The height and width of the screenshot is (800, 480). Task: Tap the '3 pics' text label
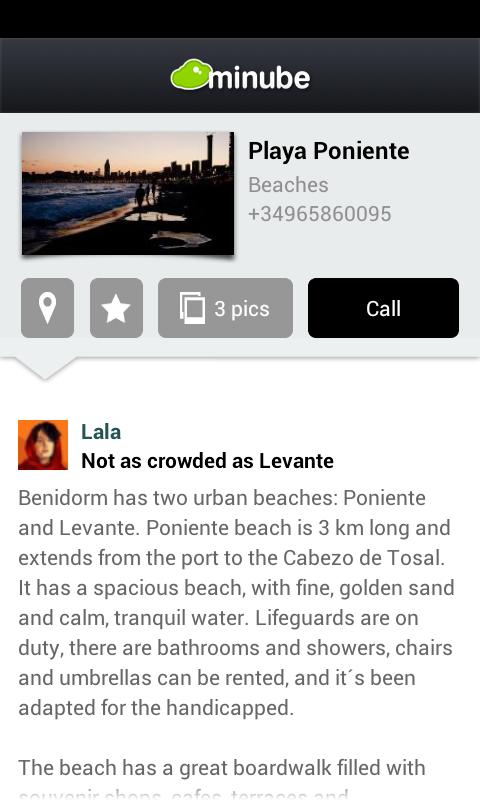click(242, 309)
